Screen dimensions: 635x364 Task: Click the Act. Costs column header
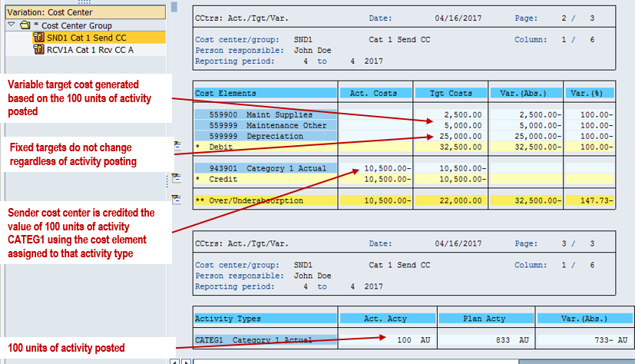tap(375, 93)
